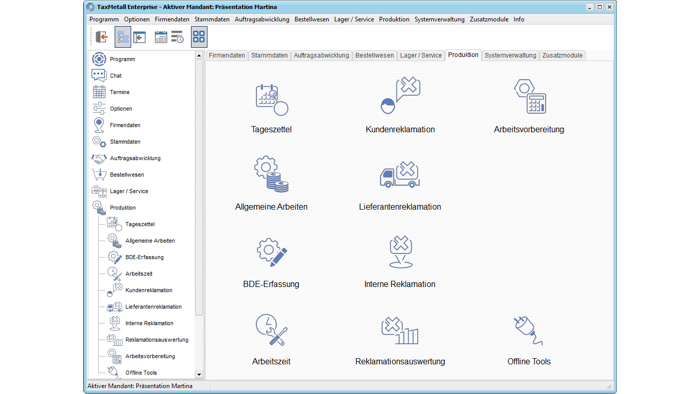
Task: Open the Kundenreklamation tile icon
Action: click(x=400, y=95)
